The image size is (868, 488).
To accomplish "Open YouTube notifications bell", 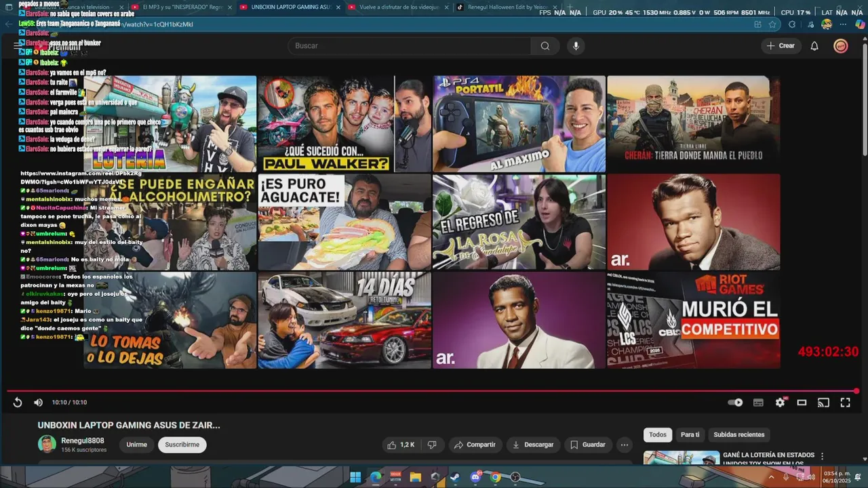I will pyautogui.click(x=814, y=46).
